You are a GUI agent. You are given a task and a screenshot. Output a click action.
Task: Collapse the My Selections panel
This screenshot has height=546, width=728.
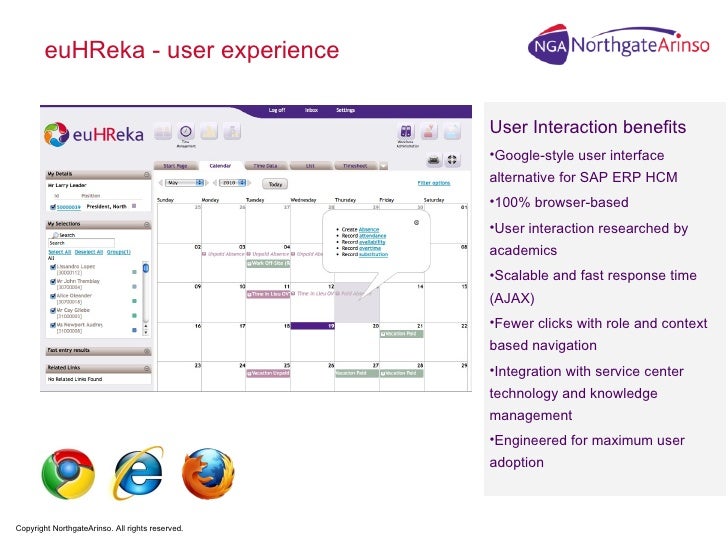pyautogui.click(x=147, y=225)
